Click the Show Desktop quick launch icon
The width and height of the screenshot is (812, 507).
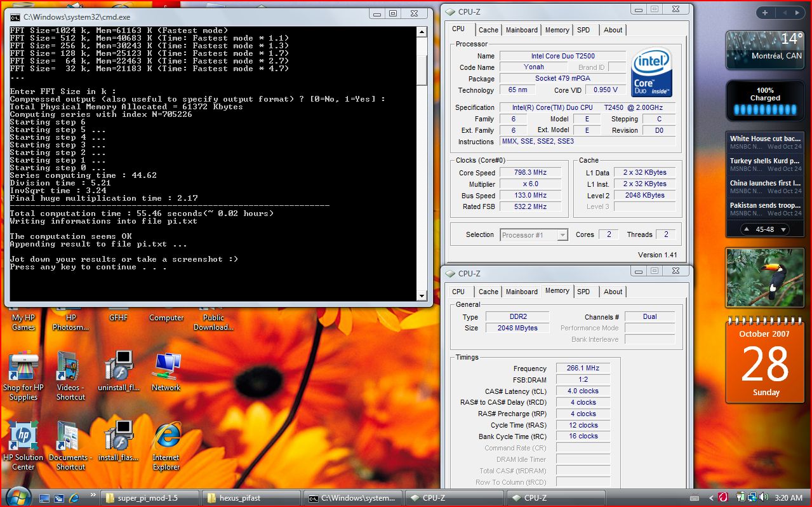pos(44,498)
